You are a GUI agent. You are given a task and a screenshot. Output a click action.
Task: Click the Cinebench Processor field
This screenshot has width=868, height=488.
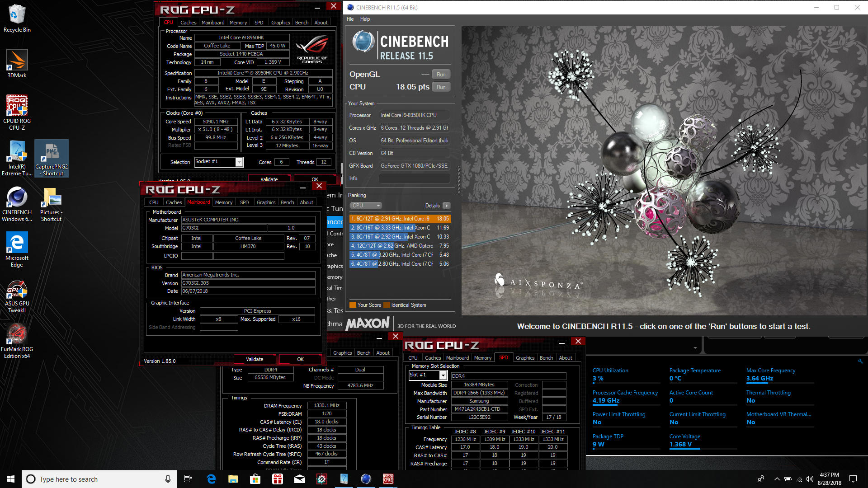[x=414, y=115]
